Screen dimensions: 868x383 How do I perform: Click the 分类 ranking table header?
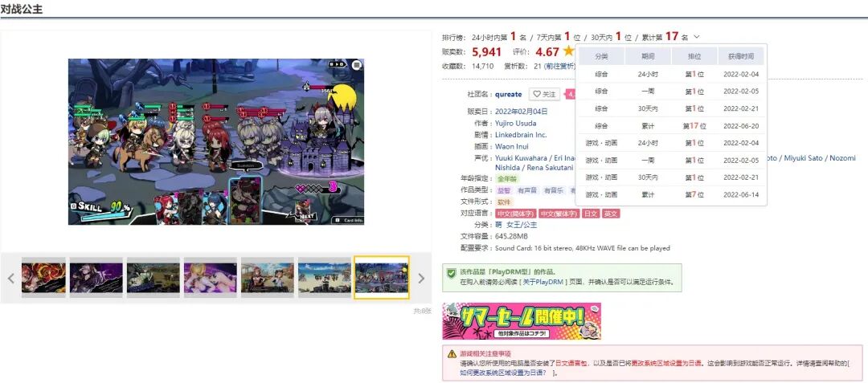(601, 56)
